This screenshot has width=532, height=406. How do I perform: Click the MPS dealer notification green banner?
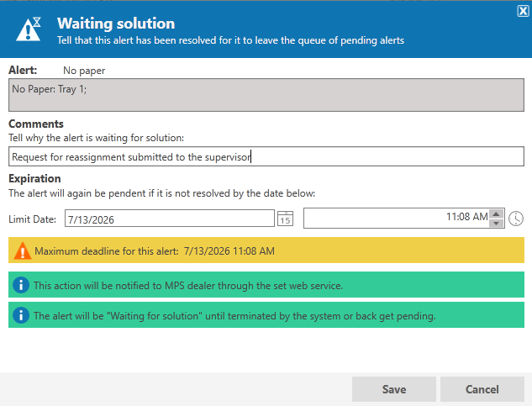266,285
